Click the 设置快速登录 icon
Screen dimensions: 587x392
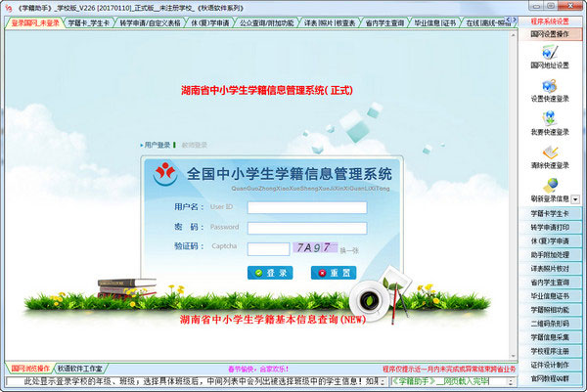550,86
